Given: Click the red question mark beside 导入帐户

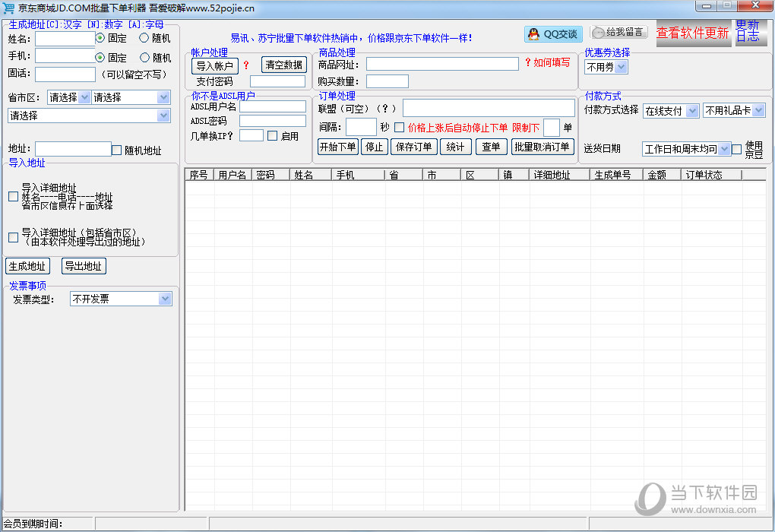Looking at the screenshot, I should click(x=246, y=65).
